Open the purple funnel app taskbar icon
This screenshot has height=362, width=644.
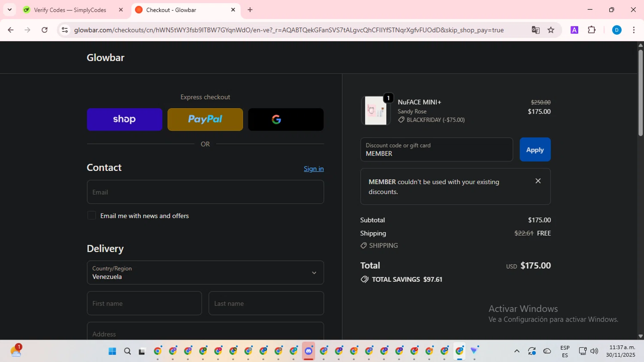(474, 351)
